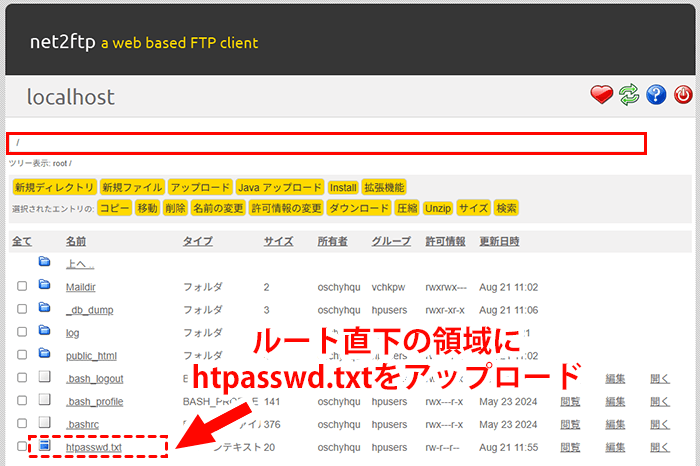Click 編集 link for .bash_logout
This screenshot has width=700, height=466.
pyautogui.click(x=616, y=378)
